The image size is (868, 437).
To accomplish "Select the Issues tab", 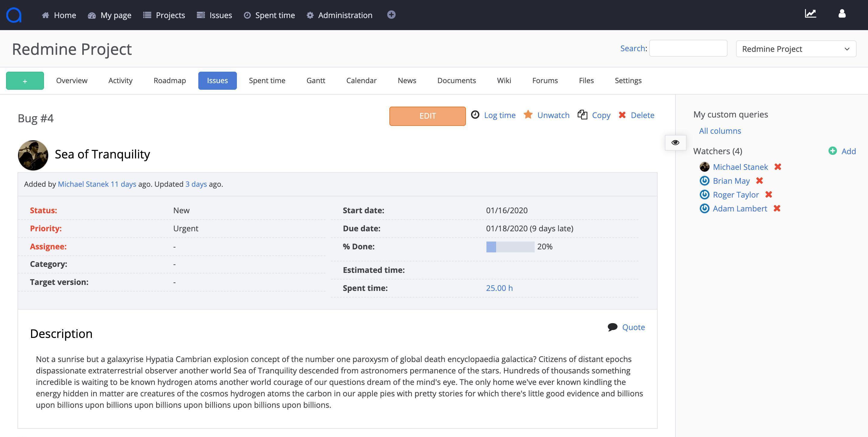I will click(217, 80).
